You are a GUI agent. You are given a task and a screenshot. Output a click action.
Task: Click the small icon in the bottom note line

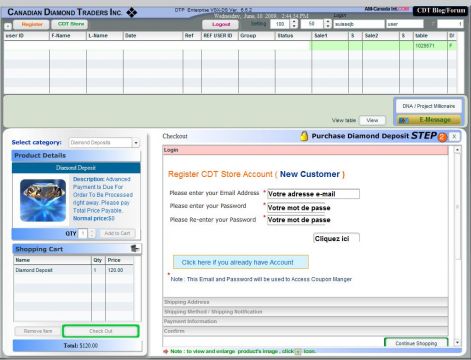(298, 351)
